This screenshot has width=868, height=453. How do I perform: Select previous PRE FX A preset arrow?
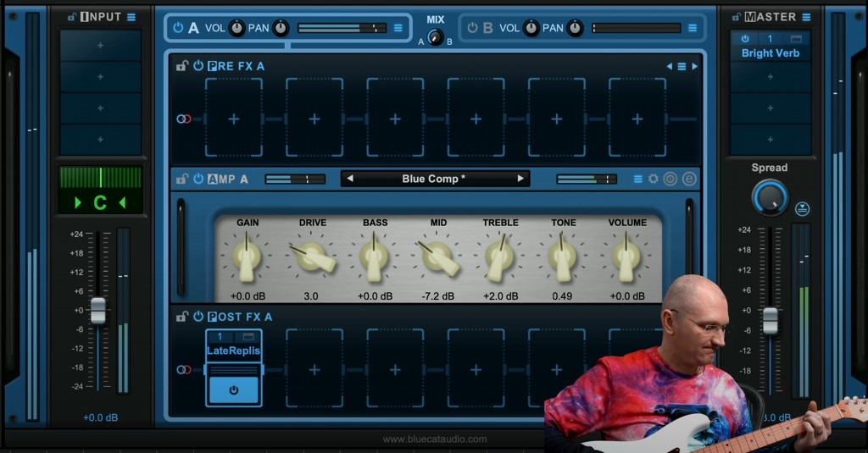(670, 66)
